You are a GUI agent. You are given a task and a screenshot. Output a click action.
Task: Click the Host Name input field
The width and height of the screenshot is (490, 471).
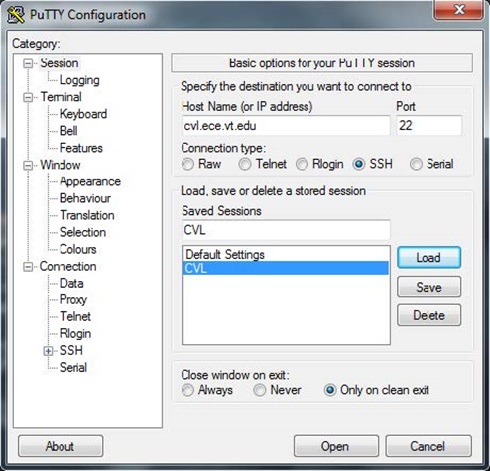tap(286, 126)
